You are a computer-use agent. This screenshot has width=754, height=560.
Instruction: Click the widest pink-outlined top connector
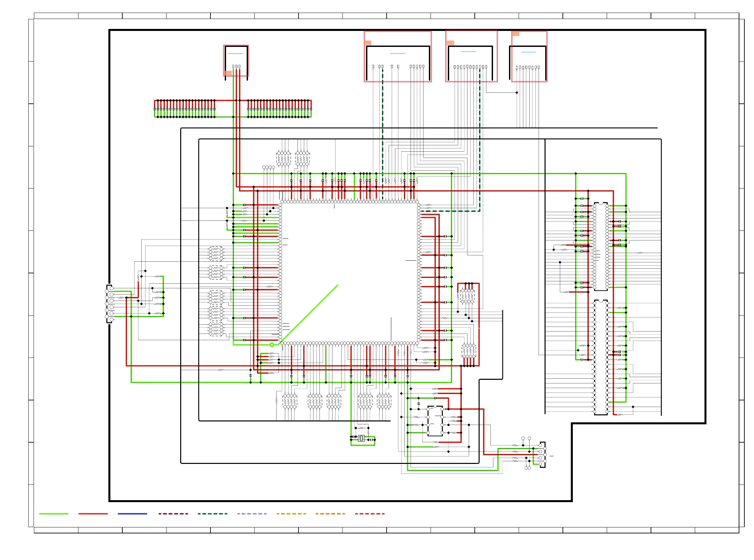pyautogui.click(x=398, y=56)
